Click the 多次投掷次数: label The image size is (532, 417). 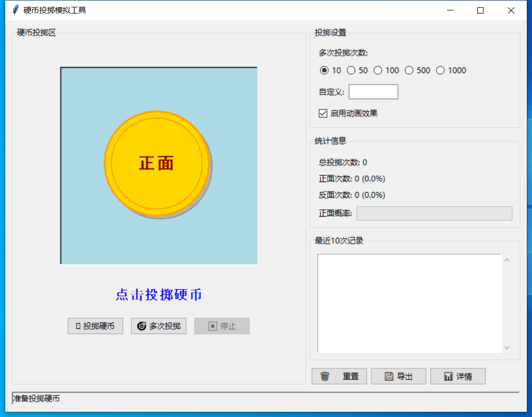(x=343, y=53)
